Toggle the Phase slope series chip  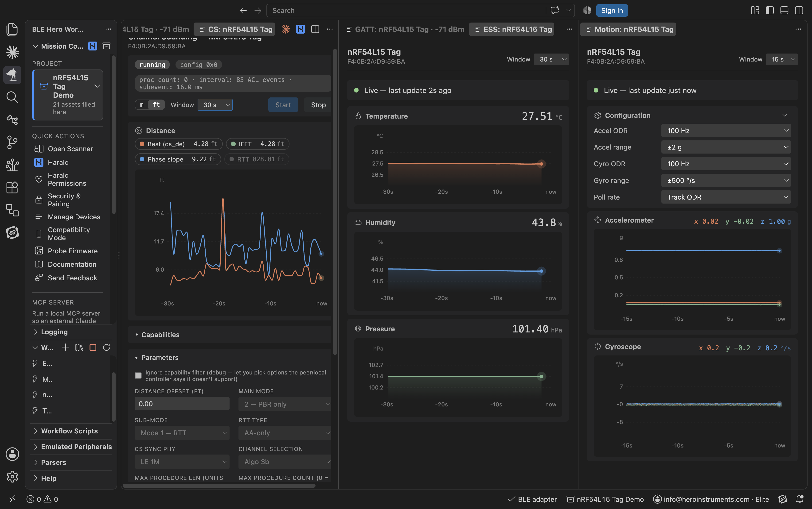(178, 159)
